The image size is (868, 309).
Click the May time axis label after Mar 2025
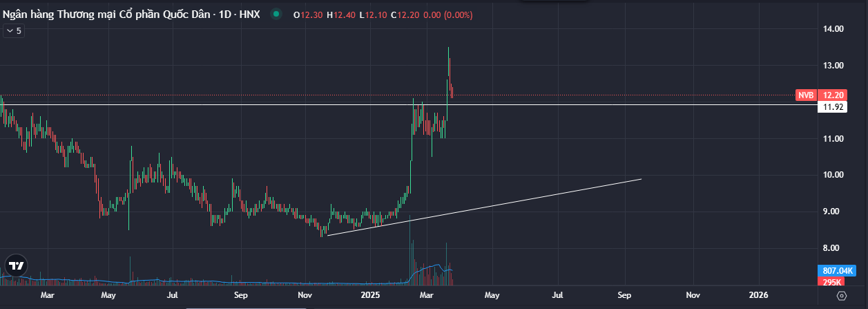click(x=492, y=295)
